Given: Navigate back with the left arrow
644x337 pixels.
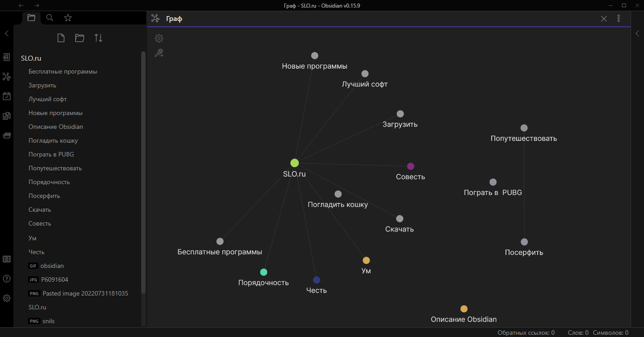Looking at the screenshot, I should coord(22,5).
